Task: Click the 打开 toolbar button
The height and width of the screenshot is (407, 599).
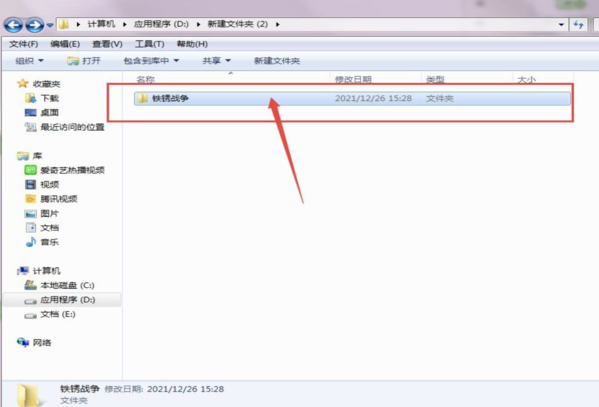Action: [x=84, y=61]
